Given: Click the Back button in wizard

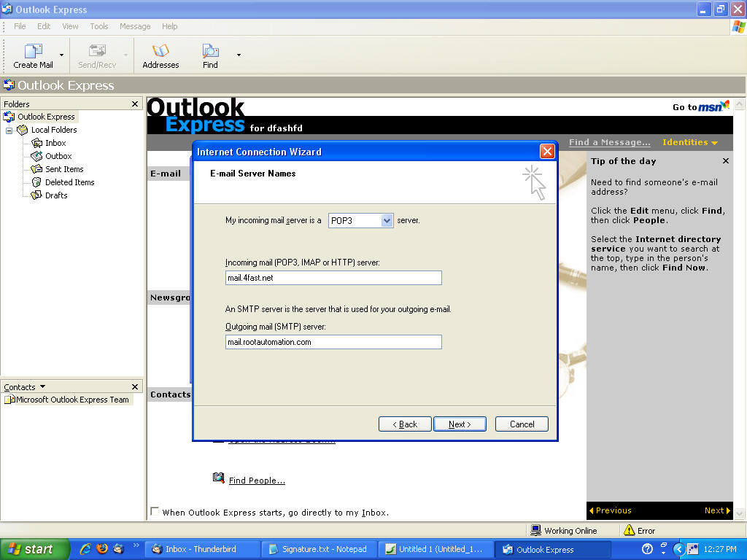Looking at the screenshot, I should pos(405,424).
